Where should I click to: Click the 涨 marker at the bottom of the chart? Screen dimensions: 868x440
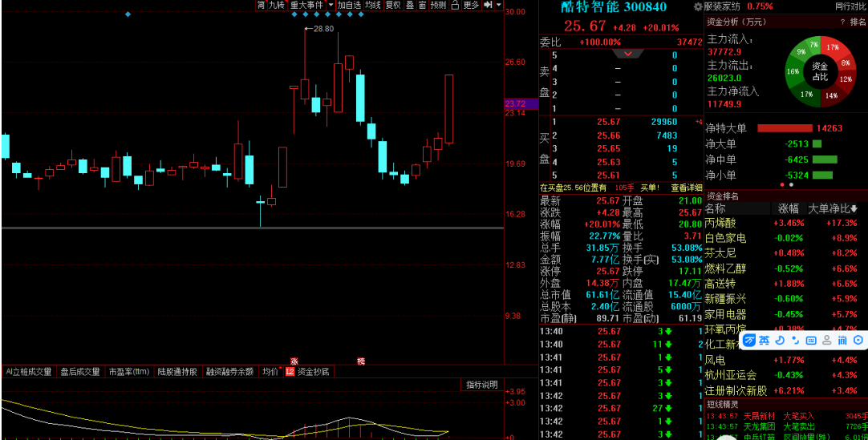point(294,361)
